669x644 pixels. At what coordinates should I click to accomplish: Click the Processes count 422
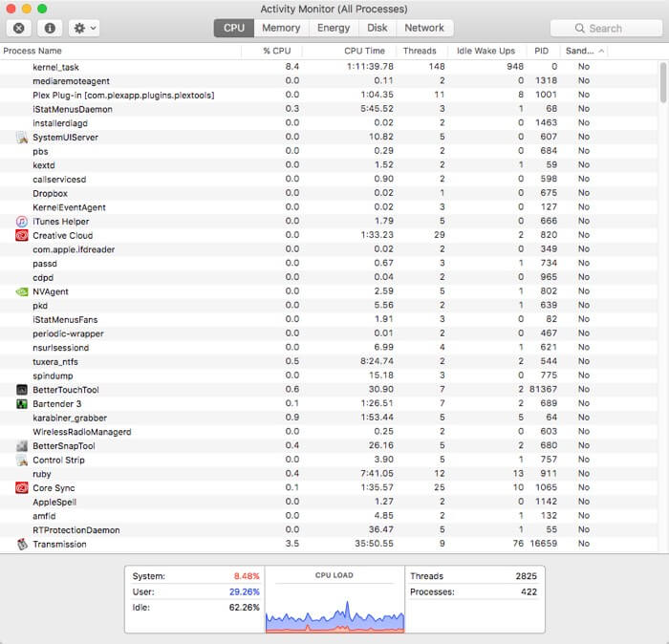[x=529, y=592]
